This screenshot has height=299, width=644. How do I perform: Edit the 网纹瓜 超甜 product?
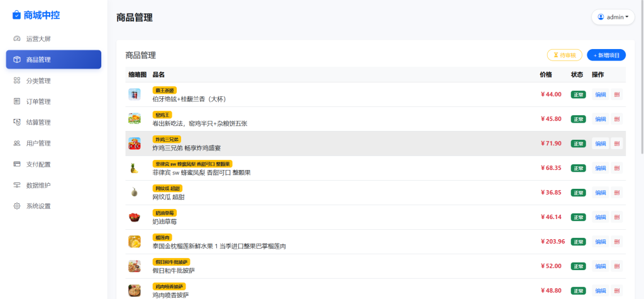601,193
